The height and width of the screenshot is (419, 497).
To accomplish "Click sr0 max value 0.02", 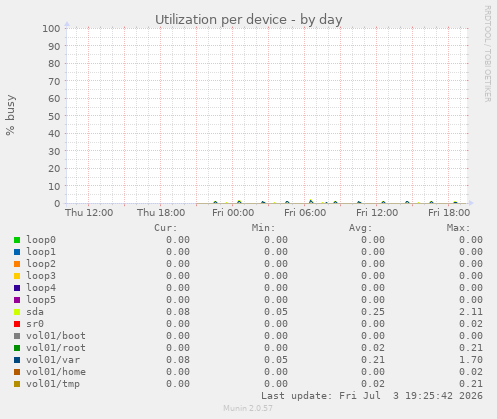I will click(471, 324).
